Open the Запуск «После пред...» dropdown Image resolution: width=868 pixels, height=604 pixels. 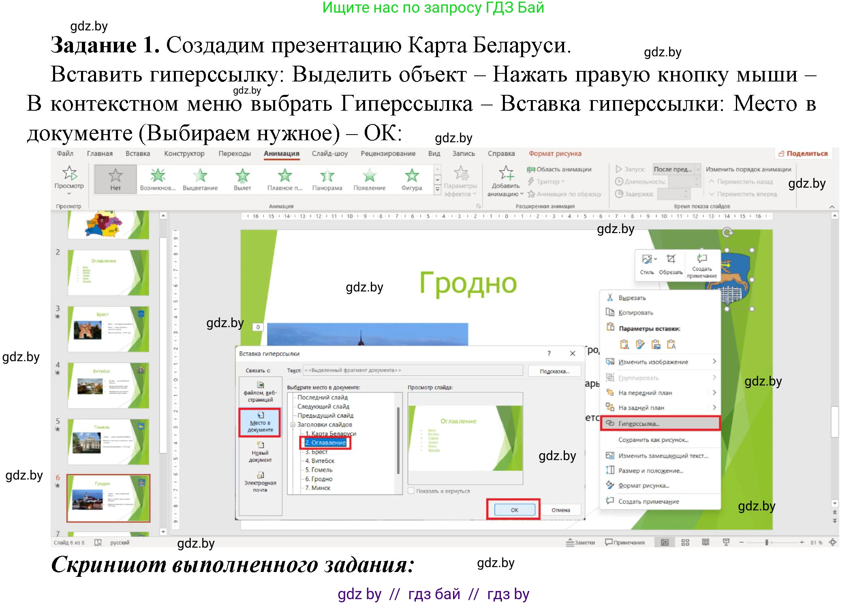point(698,169)
